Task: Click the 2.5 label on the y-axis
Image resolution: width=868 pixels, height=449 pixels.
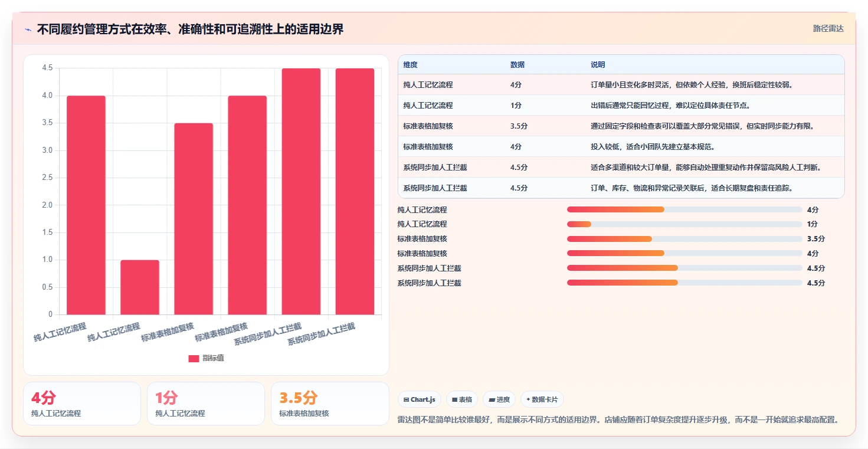Action: 47,178
